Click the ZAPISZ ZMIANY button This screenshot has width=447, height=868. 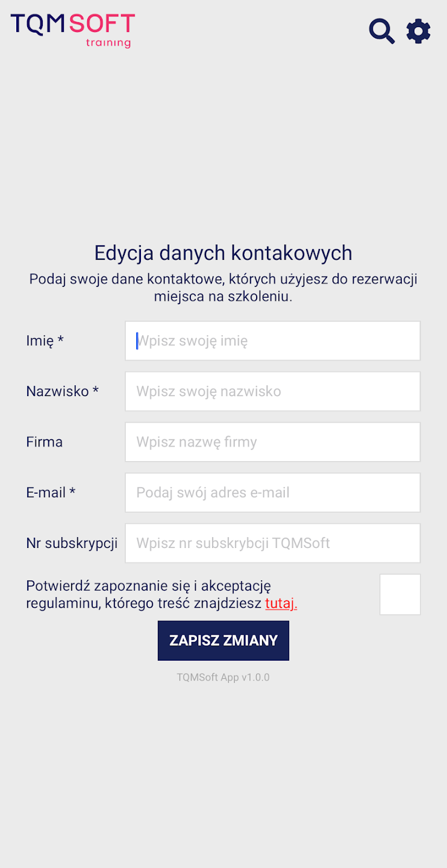(223, 641)
